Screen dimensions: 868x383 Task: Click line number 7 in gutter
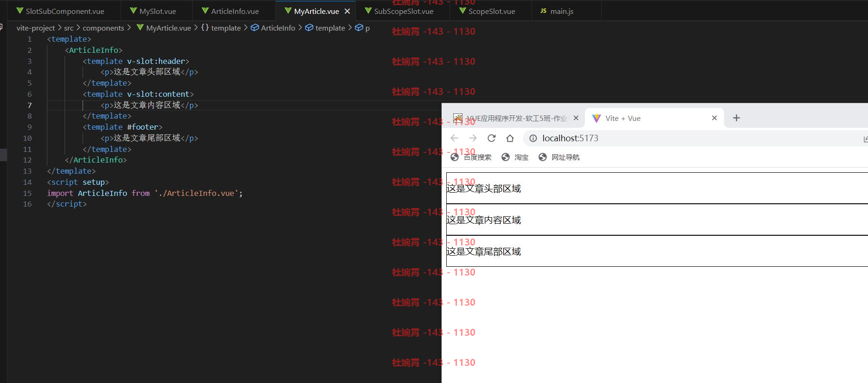30,105
